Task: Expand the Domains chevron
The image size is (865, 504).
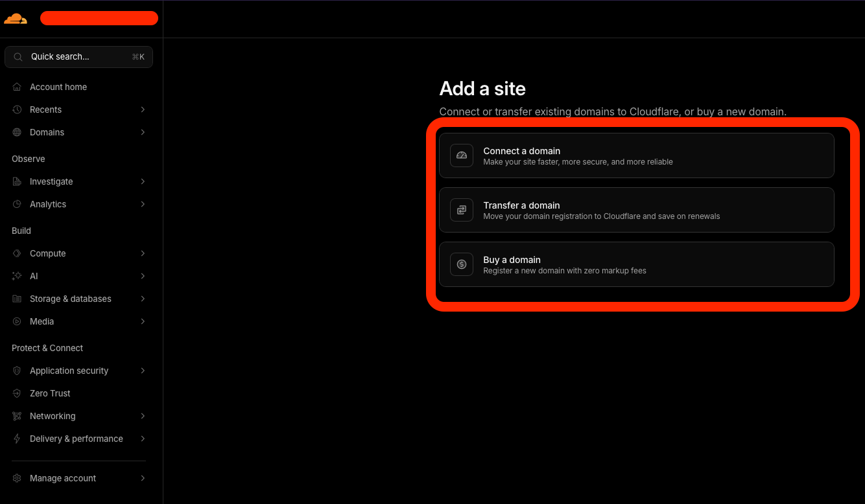Action: tap(143, 132)
